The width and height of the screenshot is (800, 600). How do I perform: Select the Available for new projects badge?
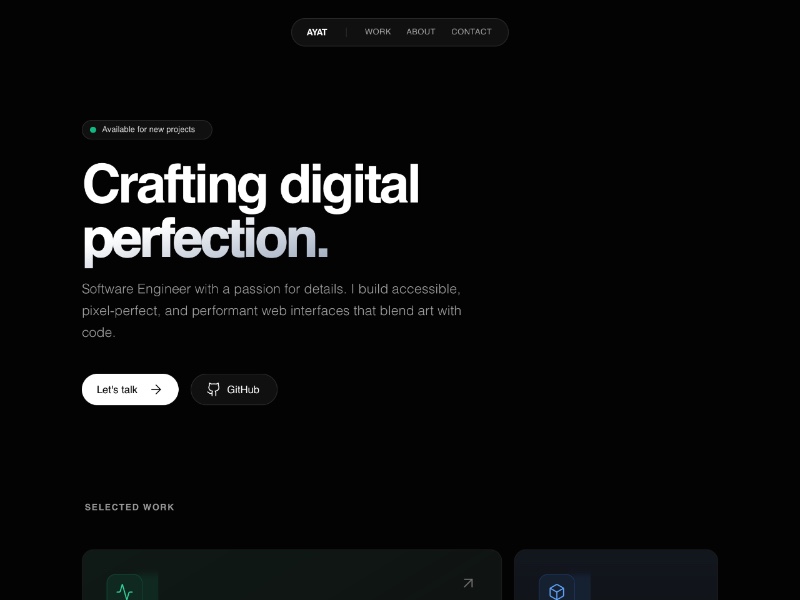coord(147,130)
